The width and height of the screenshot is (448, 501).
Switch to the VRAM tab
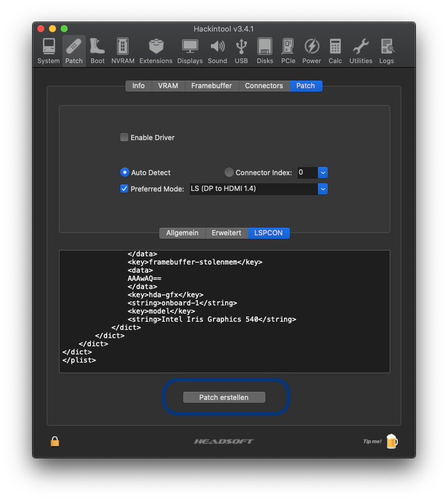click(x=168, y=86)
